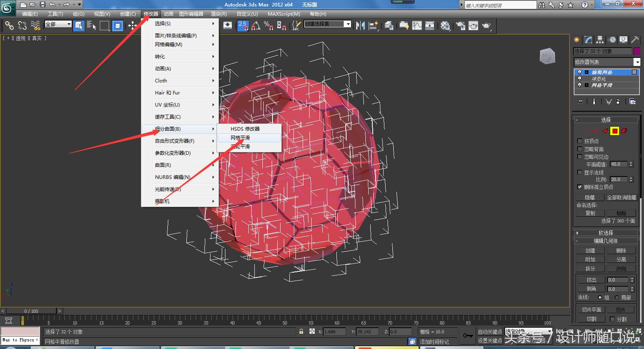The image size is (644, 349).
Task: Toggle the lightbulb for 网格平滑 modifier
Action: (580, 85)
